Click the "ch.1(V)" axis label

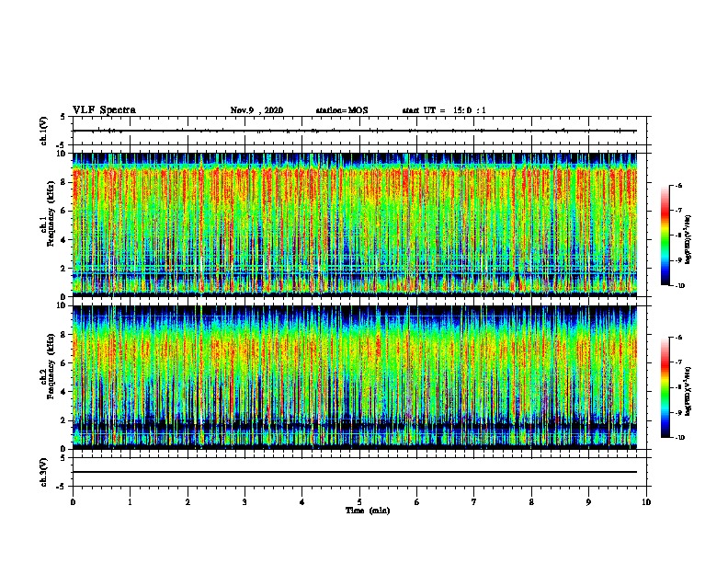click(x=44, y=131)
